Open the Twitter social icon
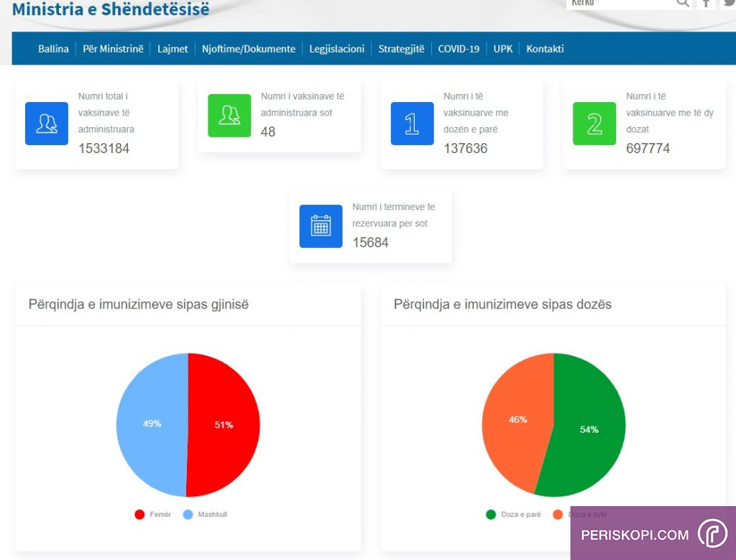Image resolution: width=736 pixels, height=560 pixels. 729,4
